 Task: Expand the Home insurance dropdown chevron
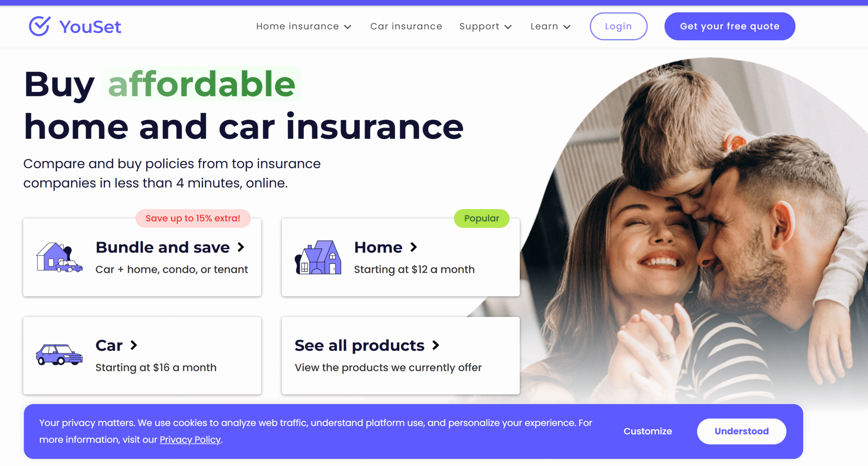(x=348, y=27)
